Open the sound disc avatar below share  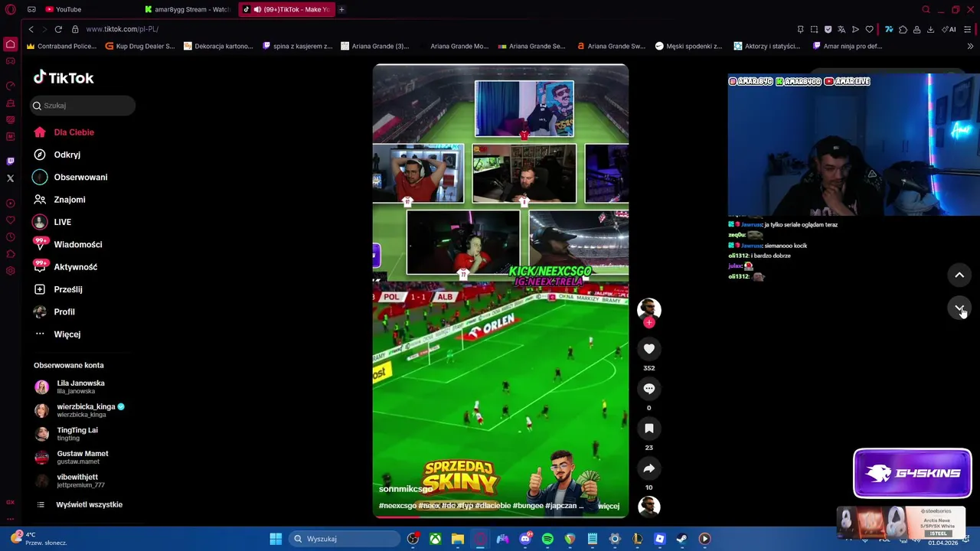[649, 507]
